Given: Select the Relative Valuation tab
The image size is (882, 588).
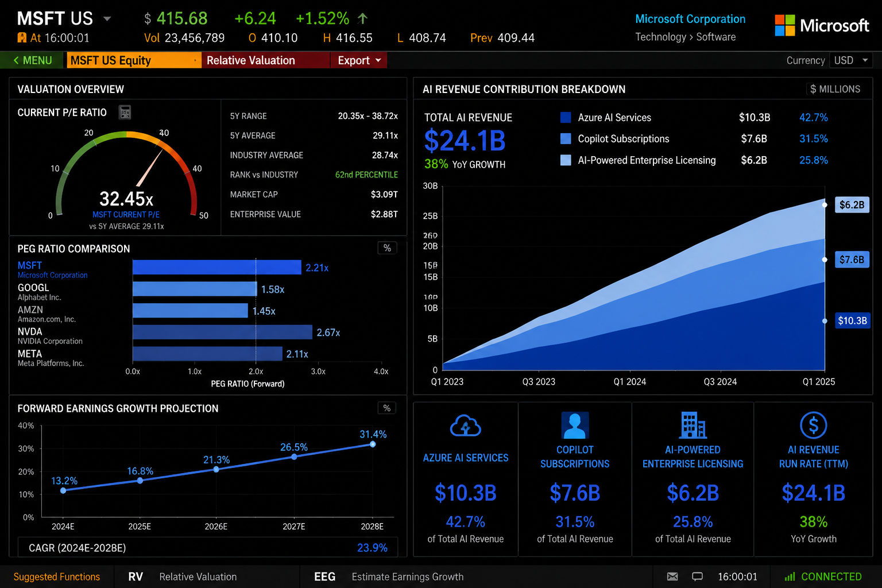Looking at the screenshot, I should coord(266,60).
